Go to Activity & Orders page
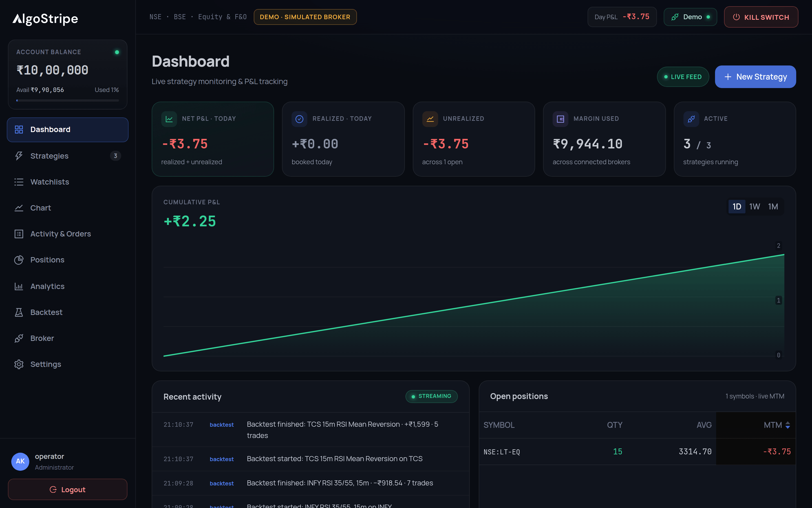 67,234
